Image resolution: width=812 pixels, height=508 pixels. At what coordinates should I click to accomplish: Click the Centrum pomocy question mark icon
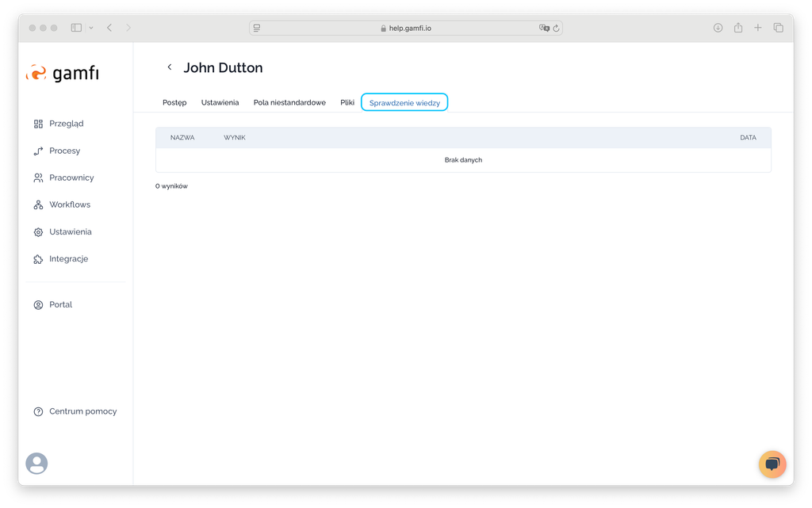click(38, 411)
